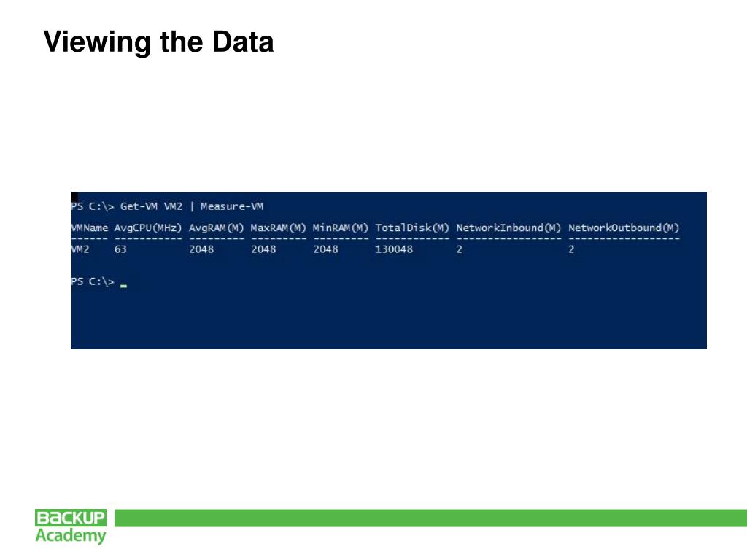Click the green footer bar
The height and width of the screenshot is (560, 747).
point(430,518)
